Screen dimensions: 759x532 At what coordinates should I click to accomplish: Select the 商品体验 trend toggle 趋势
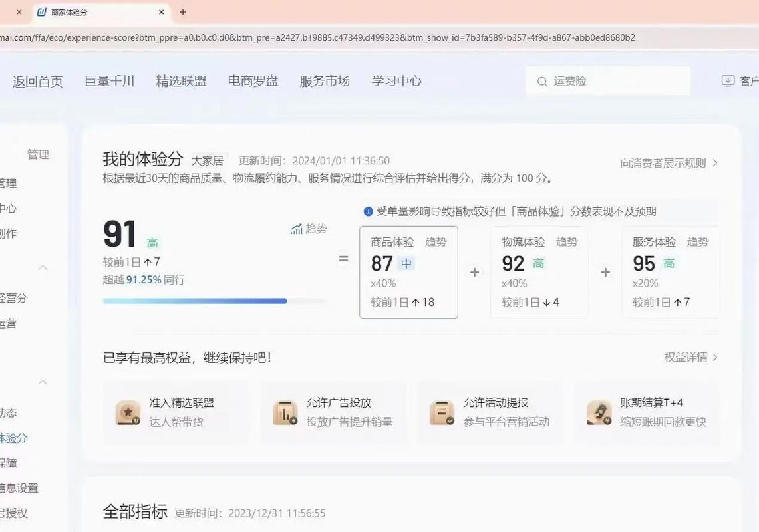pos(436,242)
